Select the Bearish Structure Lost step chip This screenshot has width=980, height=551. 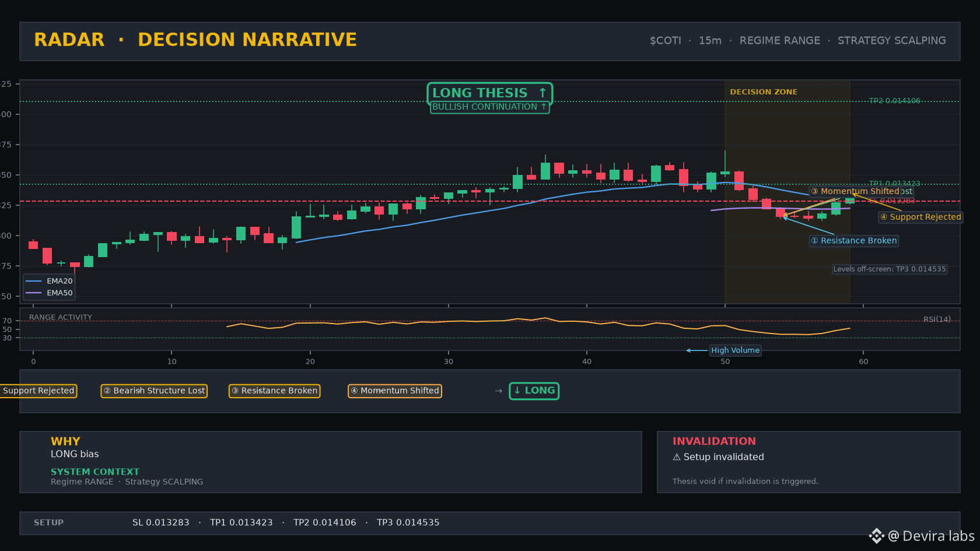154,391
